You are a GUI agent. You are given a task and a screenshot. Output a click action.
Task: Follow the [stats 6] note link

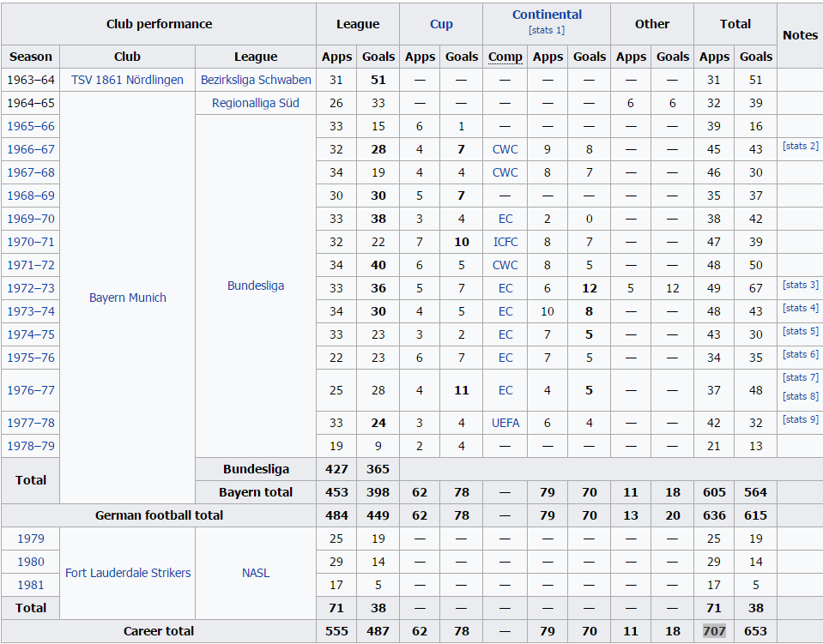tap(801, 354)
